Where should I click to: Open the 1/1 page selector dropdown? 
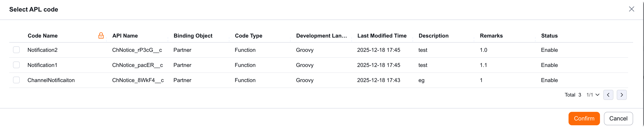pyautogui.click(x=593, y=95)
